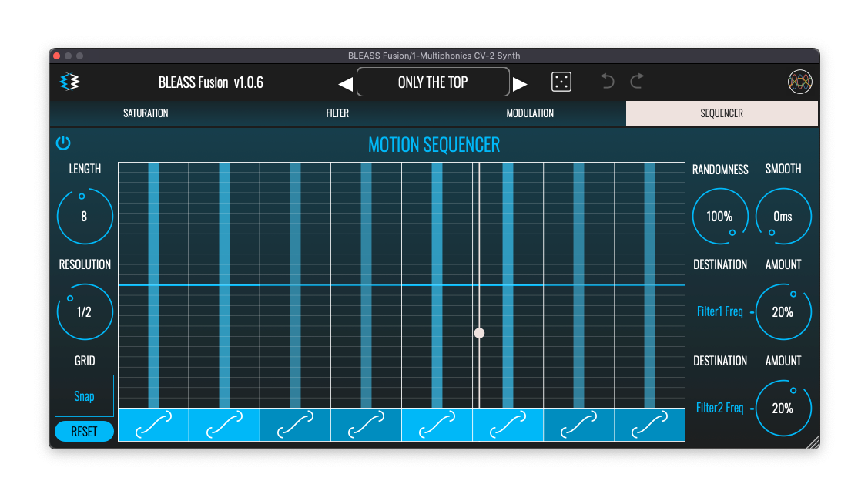Go to the previous preset arrow
868x498 pixels.
(345, 83)
